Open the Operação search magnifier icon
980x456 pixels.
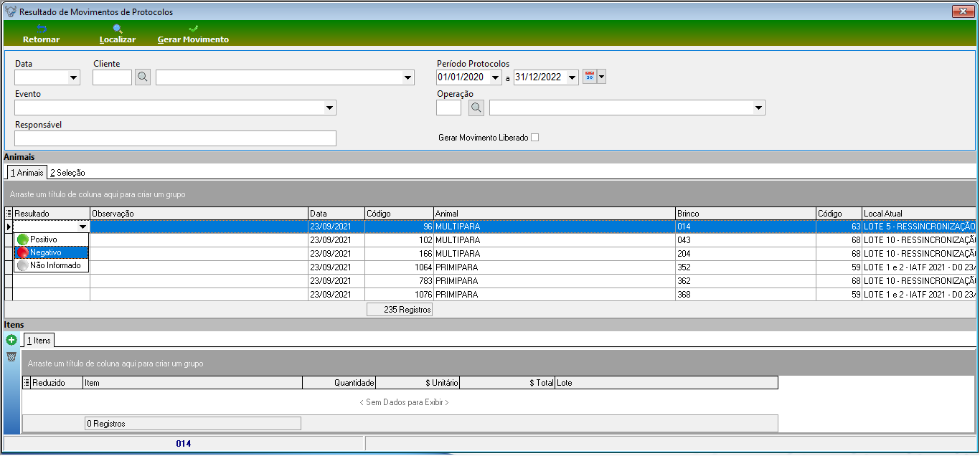pos(476,108)
